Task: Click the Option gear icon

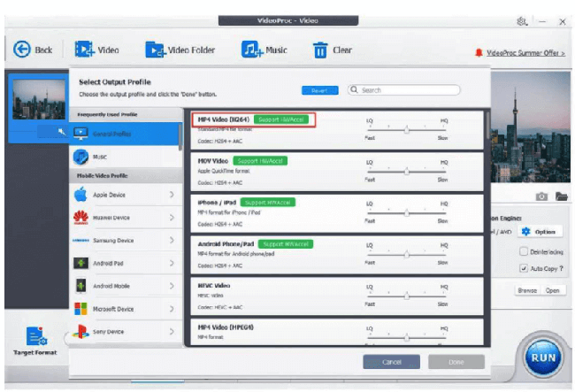Action: pos(525,231)
